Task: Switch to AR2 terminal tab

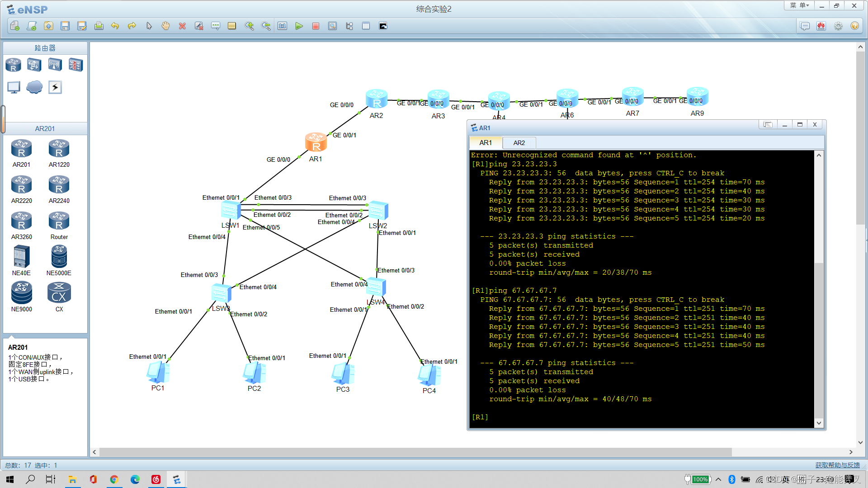Action: click(519, 143)
